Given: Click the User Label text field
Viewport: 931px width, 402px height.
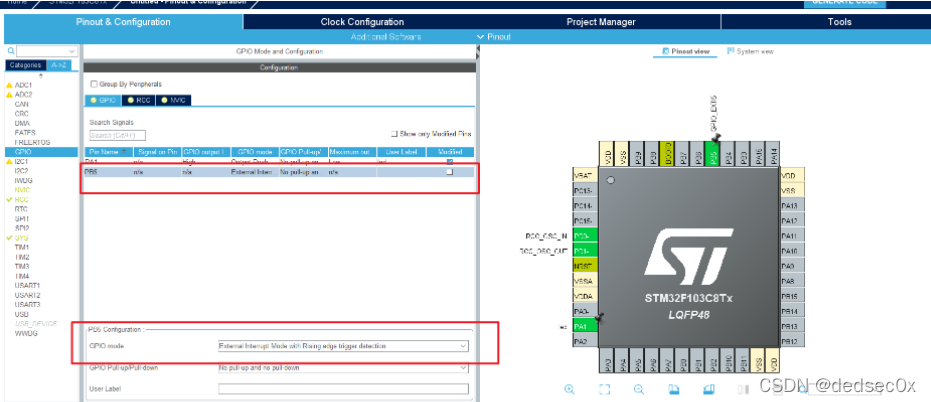Looking at the screenshot, I should pyautogui.click(x=343, y=389).
